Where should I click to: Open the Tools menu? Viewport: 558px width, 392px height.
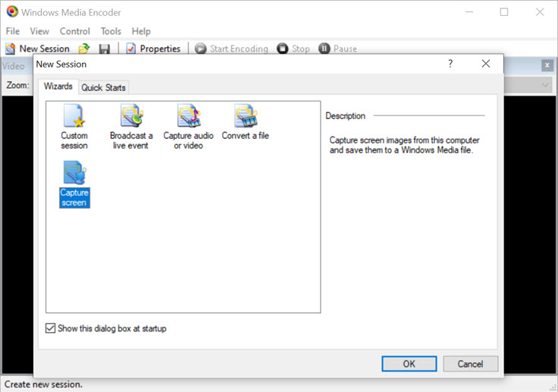pyautogui.click(x=111, y=31)
